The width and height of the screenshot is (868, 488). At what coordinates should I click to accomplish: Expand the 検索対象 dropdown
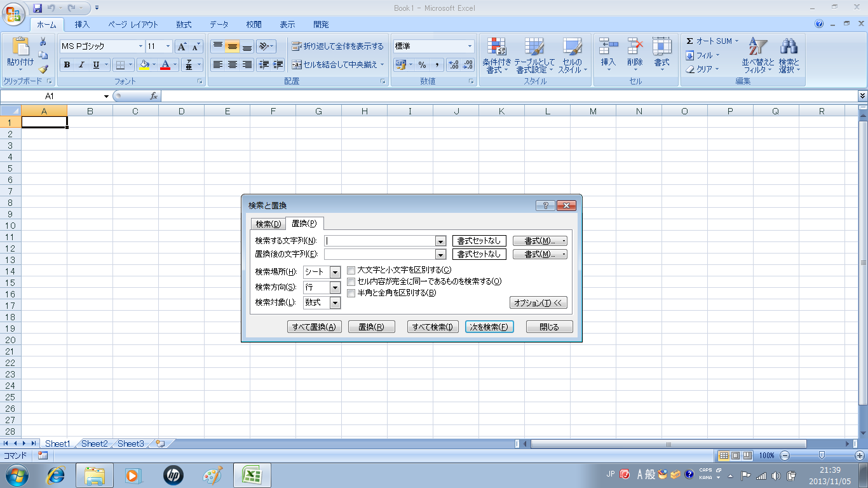pos(335,302)
